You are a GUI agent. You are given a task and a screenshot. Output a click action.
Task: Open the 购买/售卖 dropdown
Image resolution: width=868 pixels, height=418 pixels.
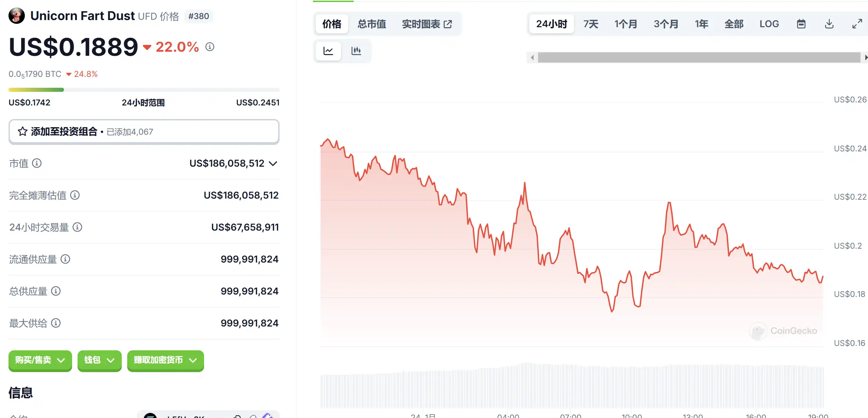(x=40, y=360)
